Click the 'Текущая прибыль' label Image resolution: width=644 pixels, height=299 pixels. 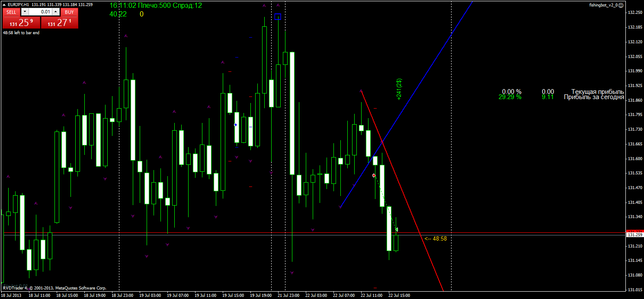[x=598, y=92]
